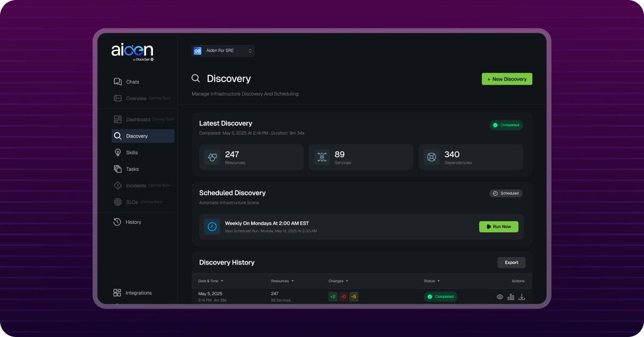
Task: Select Tasks from the sidebar
Action: (132, 169)
